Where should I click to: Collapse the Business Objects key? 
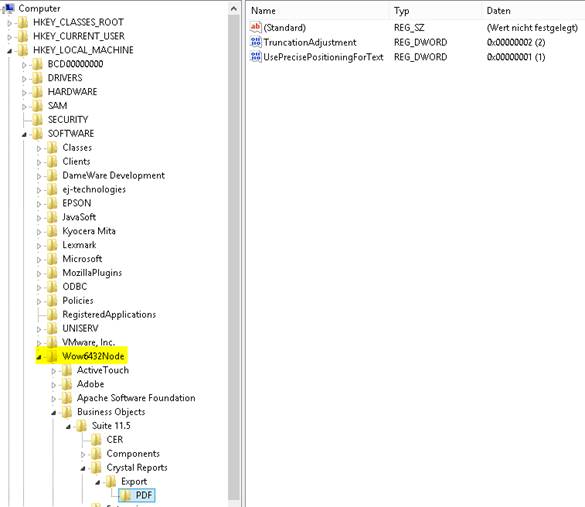[x=54, y=413]
